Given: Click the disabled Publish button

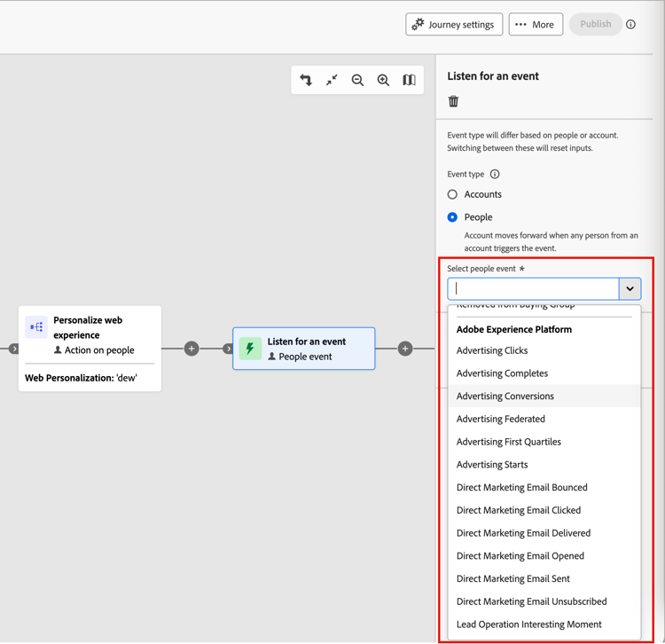Looking at the screenshot, I should [596, 24].
